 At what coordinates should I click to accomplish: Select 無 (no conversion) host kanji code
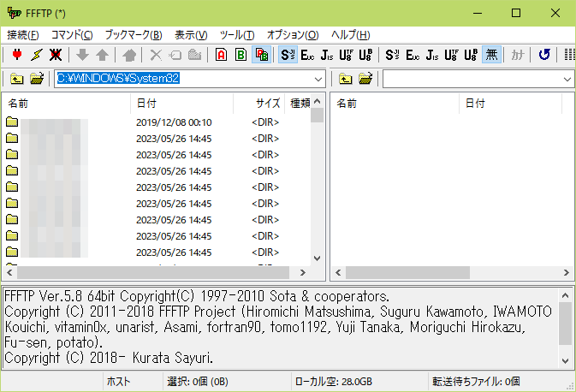point(491,55)
